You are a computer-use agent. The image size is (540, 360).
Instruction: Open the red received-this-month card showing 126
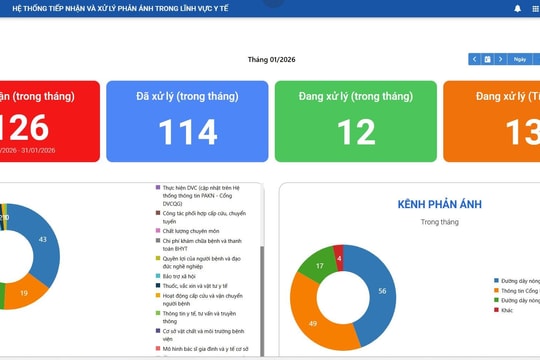50,121
